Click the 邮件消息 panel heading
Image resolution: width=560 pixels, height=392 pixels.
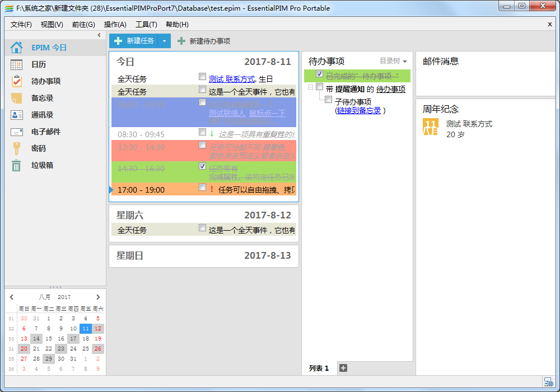[x=440, y=61]
